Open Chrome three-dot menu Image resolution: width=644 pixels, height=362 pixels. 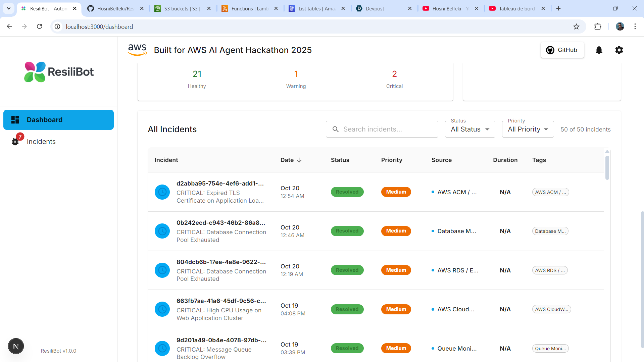(635, 27)
